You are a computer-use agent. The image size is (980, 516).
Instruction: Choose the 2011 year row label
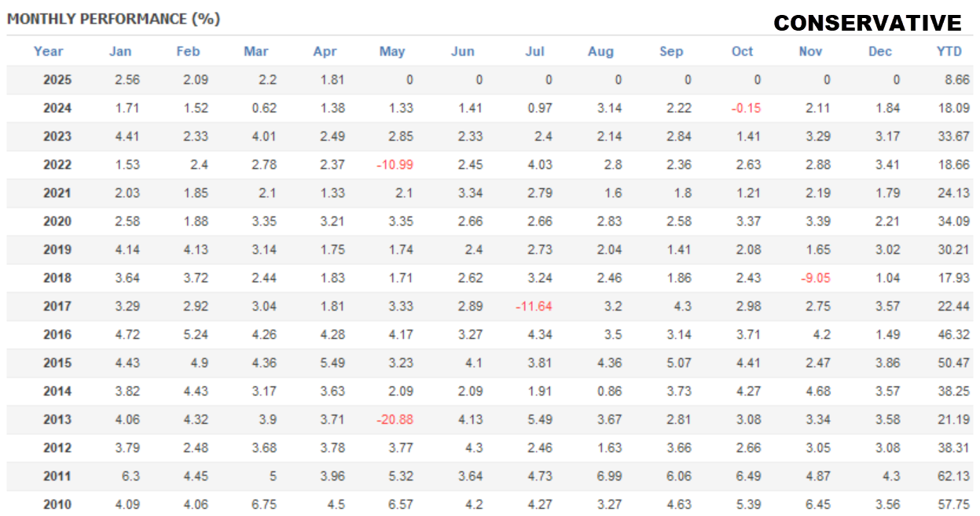coord(57,476)
